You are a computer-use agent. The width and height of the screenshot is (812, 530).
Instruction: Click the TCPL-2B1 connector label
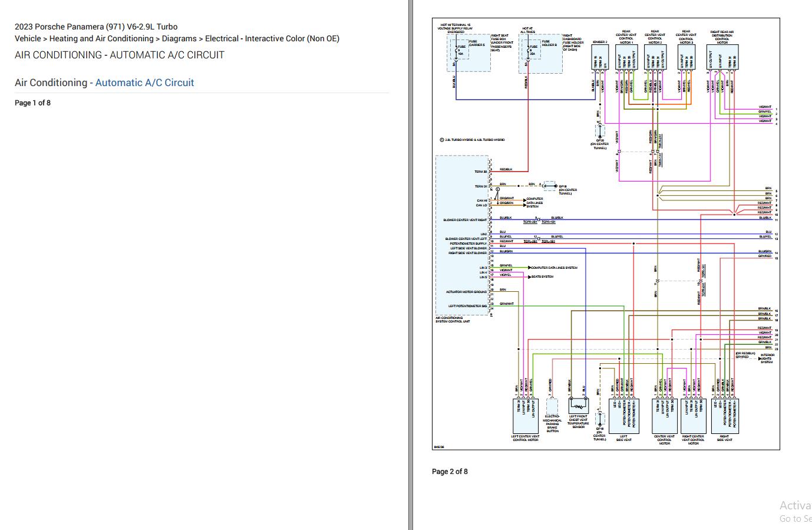click(x=530, y=241)
